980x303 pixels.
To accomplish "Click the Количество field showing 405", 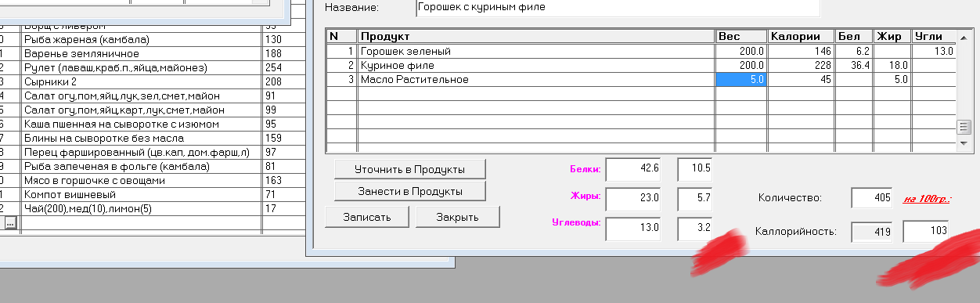I will tap(872, 198).
